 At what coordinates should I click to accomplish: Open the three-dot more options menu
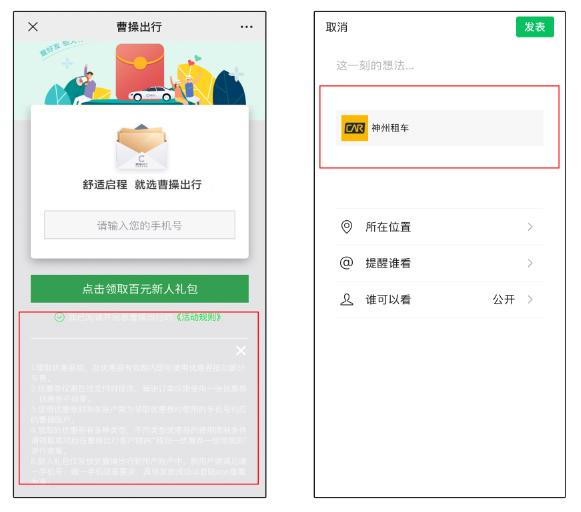coord(246,27)
